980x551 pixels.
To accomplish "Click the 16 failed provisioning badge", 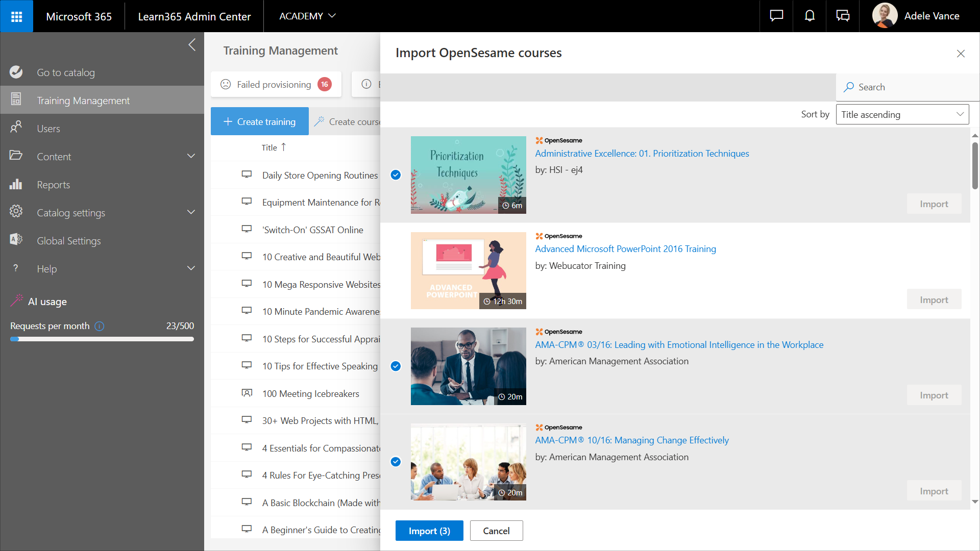I will tap(325, 84).
